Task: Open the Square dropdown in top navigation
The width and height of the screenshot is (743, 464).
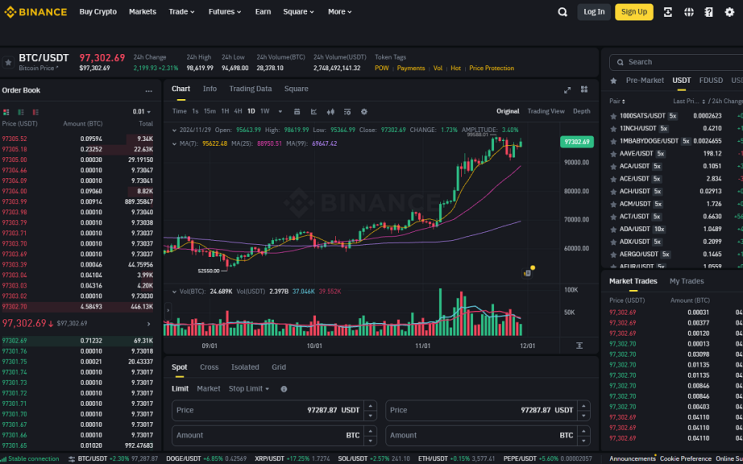Action: coord(299,12)
